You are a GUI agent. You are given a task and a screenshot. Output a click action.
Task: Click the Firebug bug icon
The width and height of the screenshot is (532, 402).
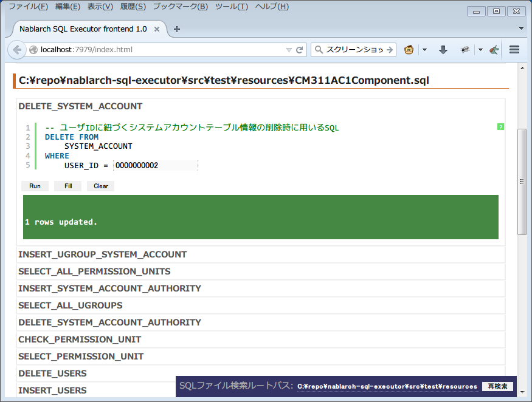465,50
